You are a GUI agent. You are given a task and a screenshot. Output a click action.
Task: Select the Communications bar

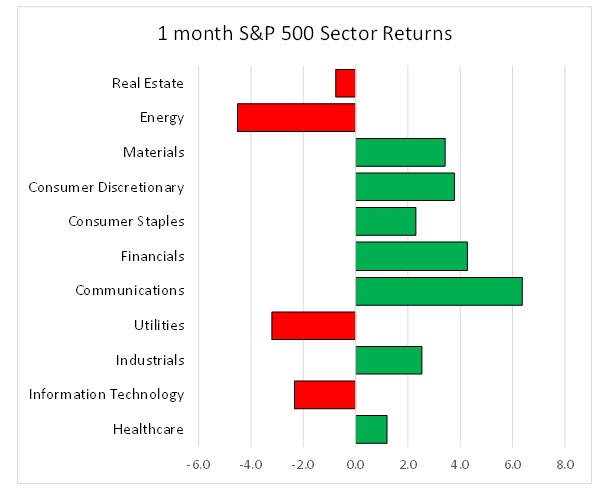pyautogui.click(x=439, y=291)
